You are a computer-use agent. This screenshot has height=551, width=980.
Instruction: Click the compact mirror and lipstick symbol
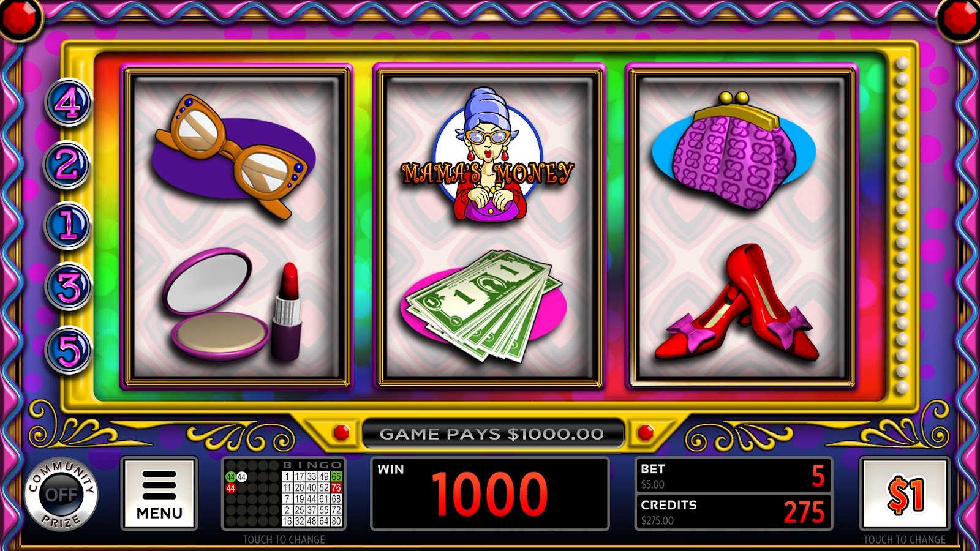tap(233, 304)
